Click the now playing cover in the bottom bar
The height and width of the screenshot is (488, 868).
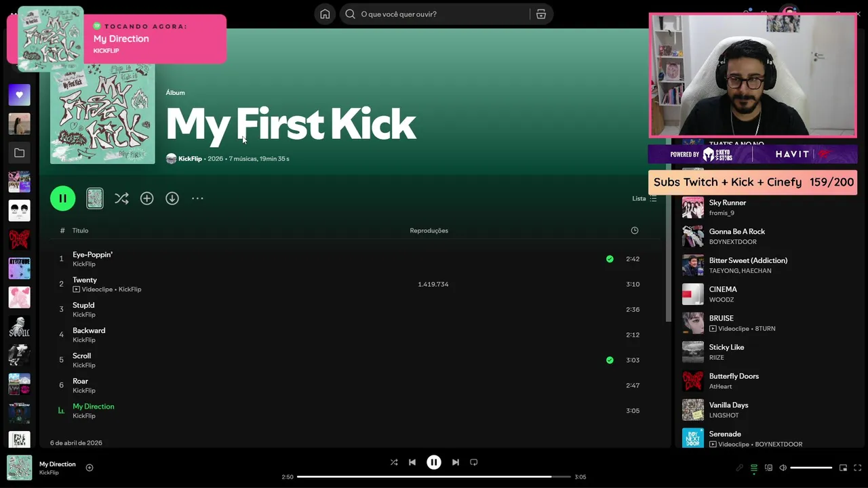coord(19,468)
